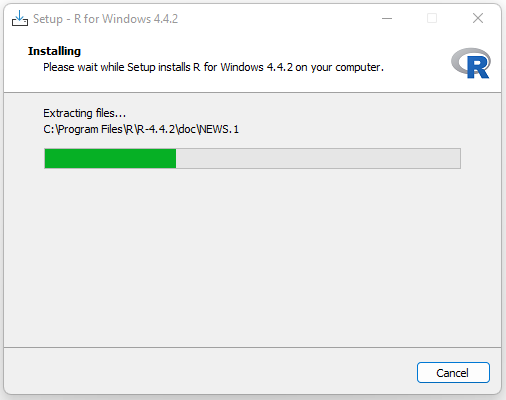506x400 pixels.
Task: Minimize the R Setup window
Action: [387, 18]
